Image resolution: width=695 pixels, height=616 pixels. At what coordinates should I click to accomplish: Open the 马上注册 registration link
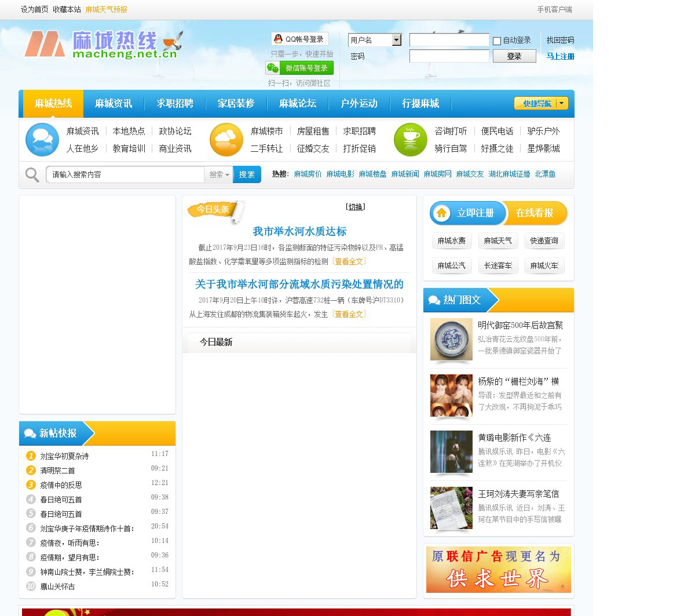coord(560,56)
